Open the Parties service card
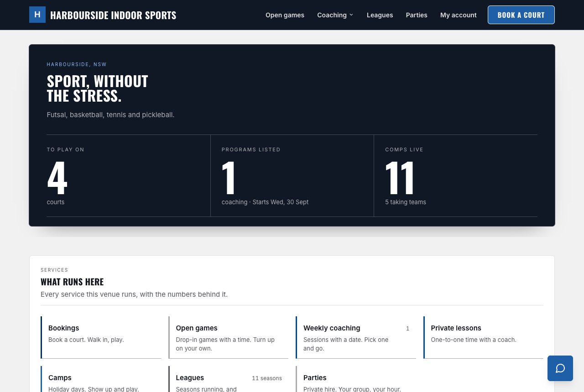 (x=356, y=379)
